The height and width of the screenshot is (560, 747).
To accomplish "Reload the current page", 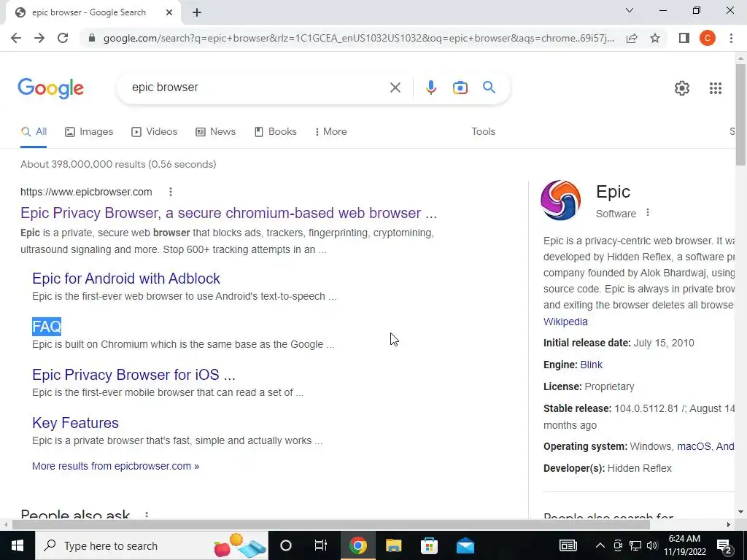I will click(x=63, y=38).
